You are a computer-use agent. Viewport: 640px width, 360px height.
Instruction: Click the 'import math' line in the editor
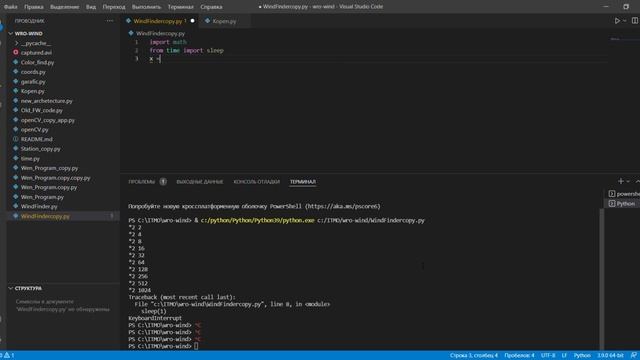pyautogui.click(x=168, y=42)
